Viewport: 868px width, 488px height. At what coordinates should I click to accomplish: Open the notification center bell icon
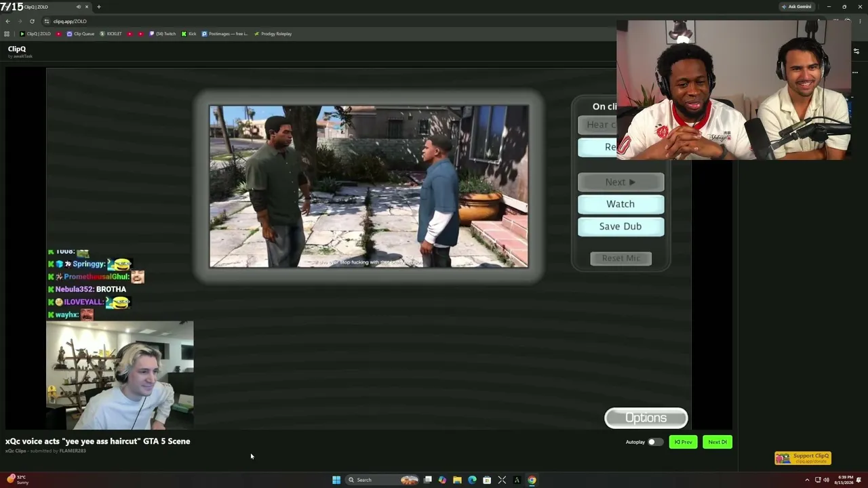click(859, 480)
